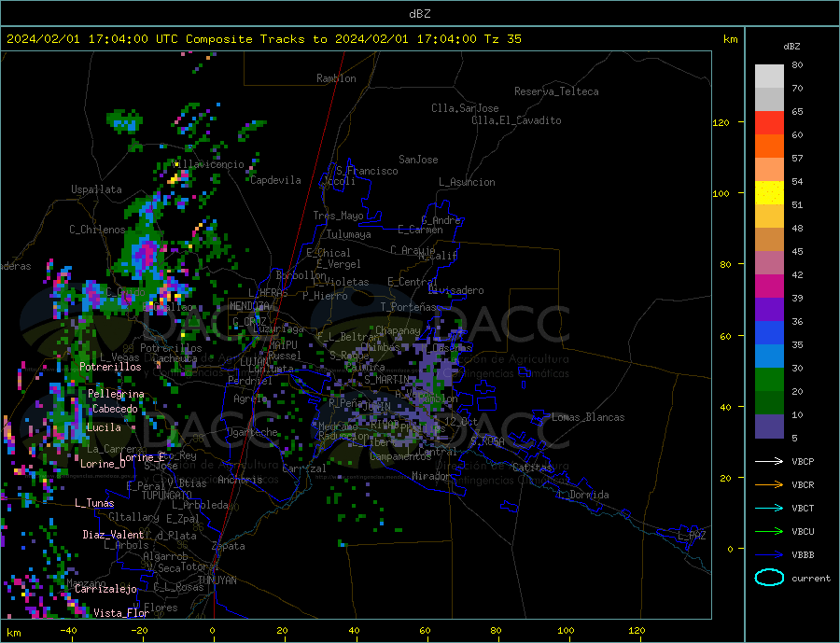840x643 pixels.
Task: Click the 120 tick on the y-axis
Action: tap(721, 122)
